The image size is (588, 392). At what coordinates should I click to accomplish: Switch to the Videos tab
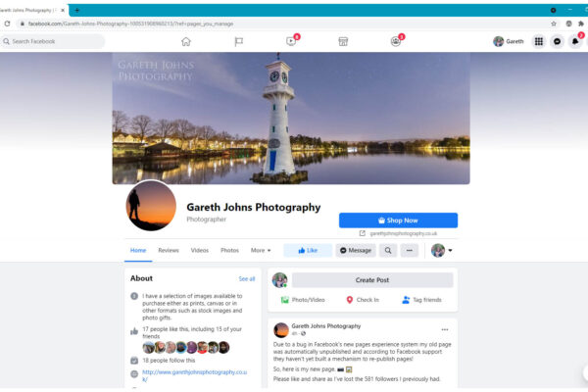[x=200, y=250]
